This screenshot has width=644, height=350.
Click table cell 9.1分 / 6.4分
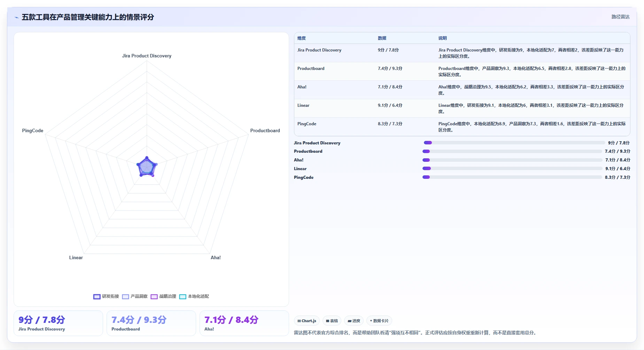[390, 105]
